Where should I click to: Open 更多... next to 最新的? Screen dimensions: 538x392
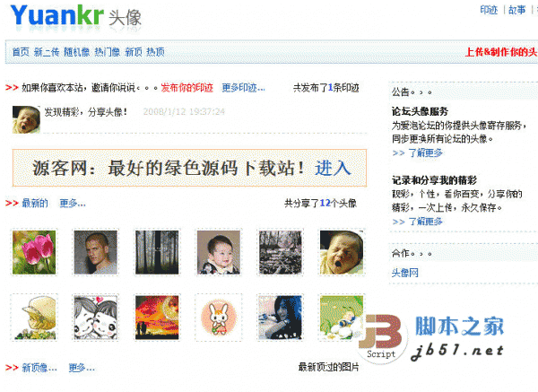click(x=73, y=204)
